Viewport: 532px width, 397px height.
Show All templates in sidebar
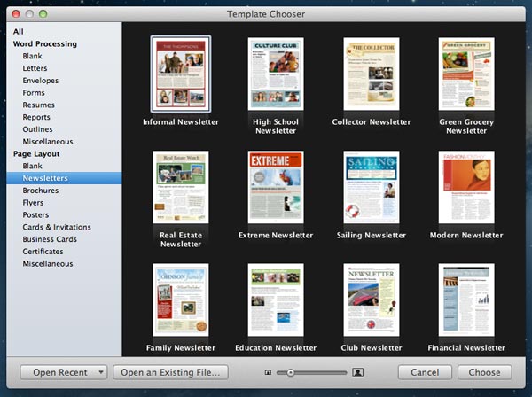tap(19, 32)
